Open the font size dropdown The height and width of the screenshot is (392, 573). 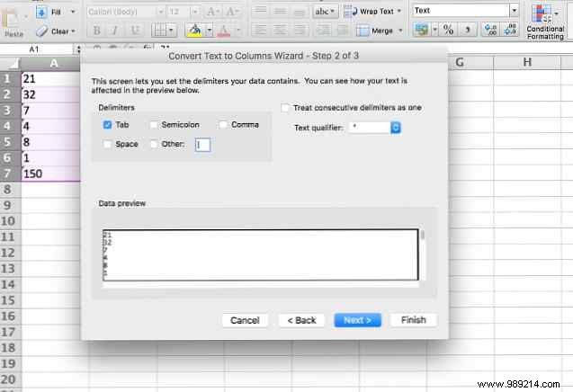pyautogui.click(x=195, y=12)
